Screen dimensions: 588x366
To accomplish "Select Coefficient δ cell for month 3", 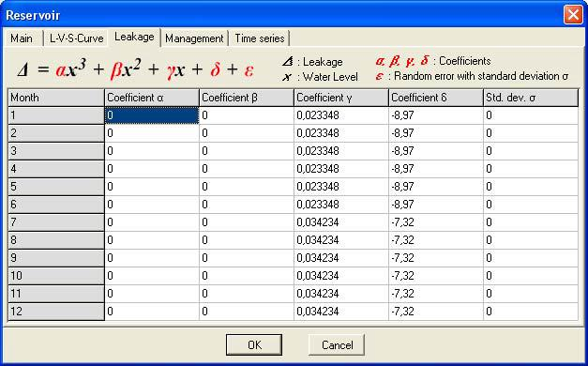I will (436, 151).
